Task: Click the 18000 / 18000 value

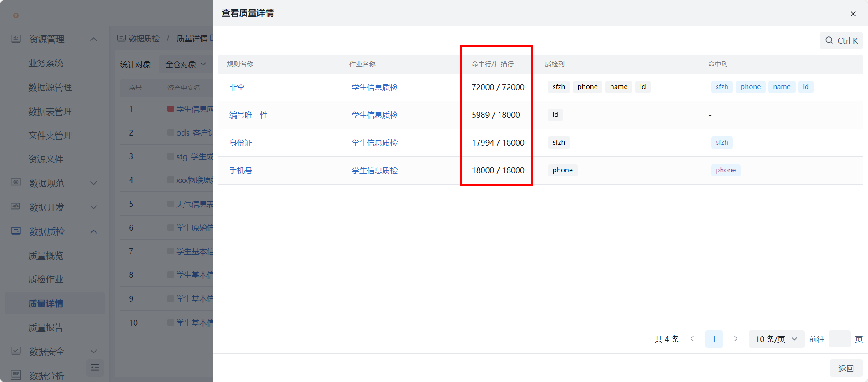Action: coord(498,171)
